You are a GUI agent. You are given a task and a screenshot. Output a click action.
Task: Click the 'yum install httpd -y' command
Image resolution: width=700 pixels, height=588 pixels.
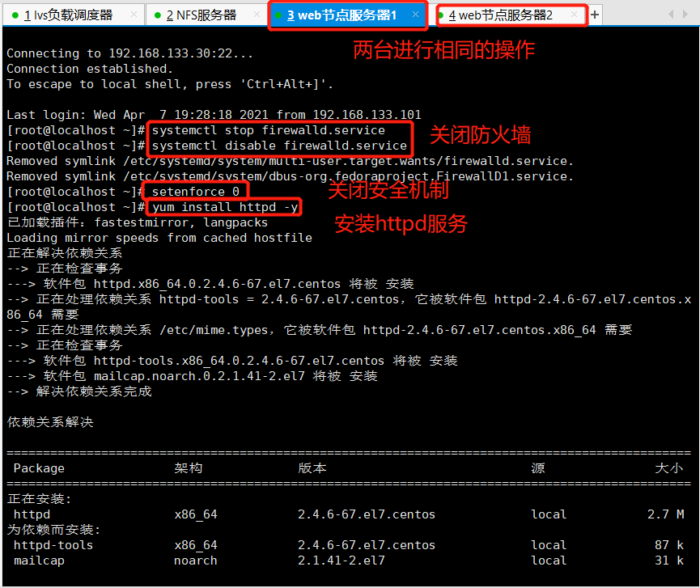(225, 207)
